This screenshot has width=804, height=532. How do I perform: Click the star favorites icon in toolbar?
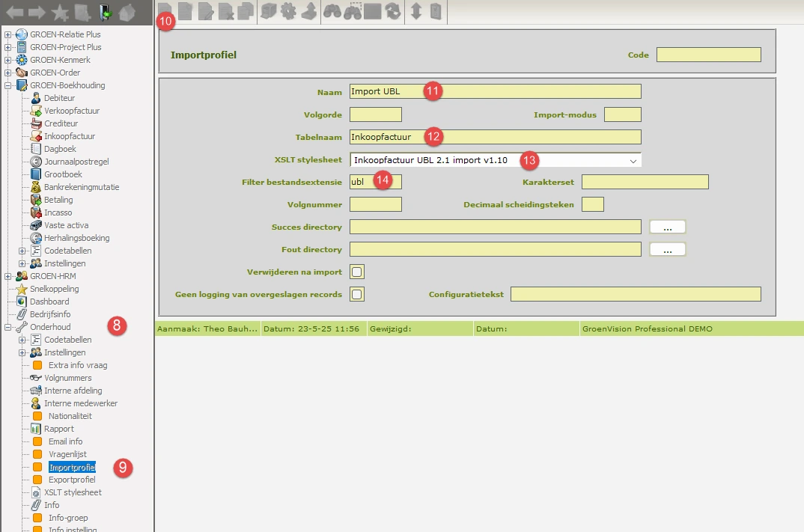(x=61, y=13)
